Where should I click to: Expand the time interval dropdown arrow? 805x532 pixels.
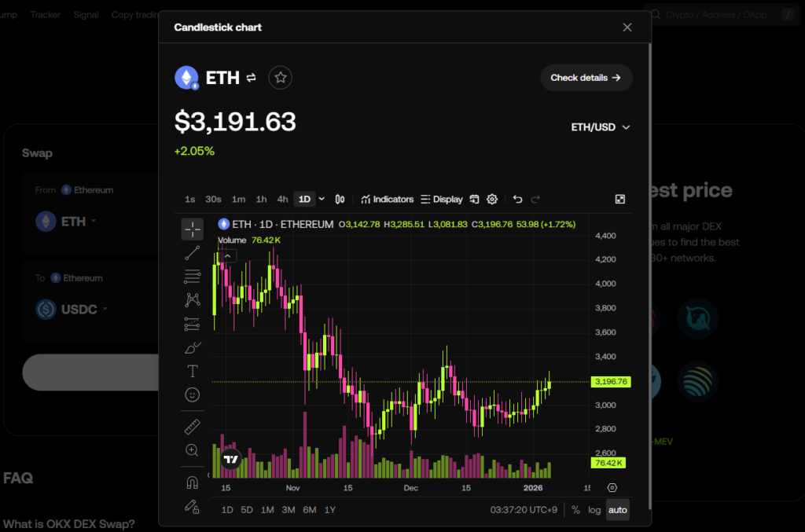322,200
